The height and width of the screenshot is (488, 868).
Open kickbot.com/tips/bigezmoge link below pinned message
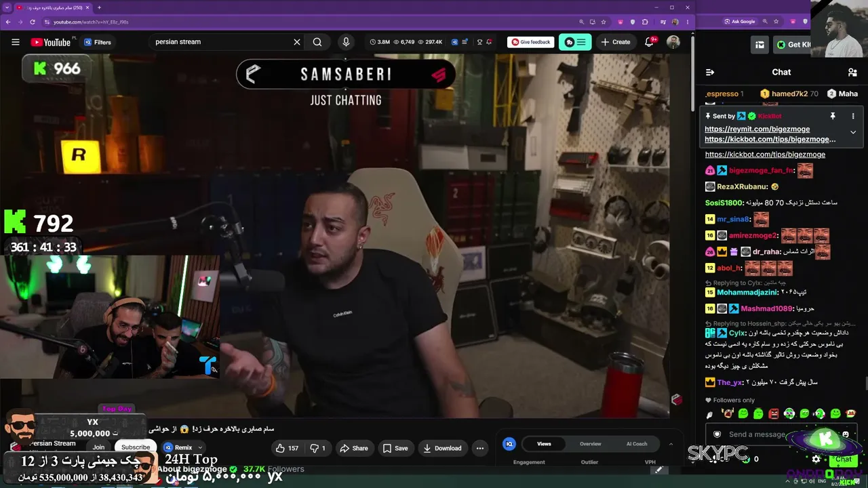coord(765,155)
